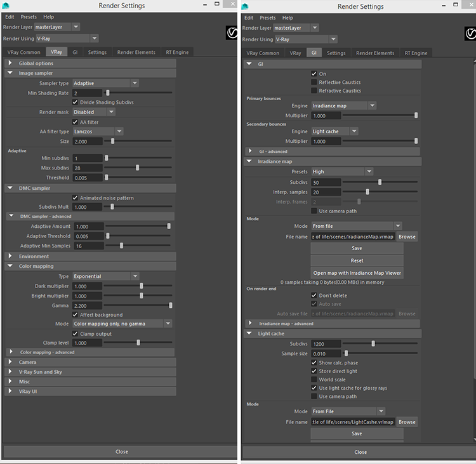Click the Maya app icon in left title bar
Viewport: 476px width, 464px height.
point(6,6)
